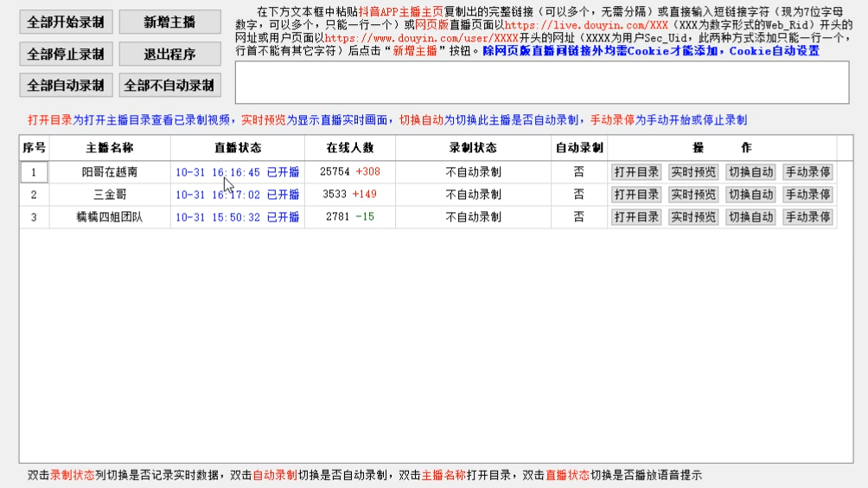
Task: Click the https://www.douyin.com/user/XXXX example URL
Action: 421,38
